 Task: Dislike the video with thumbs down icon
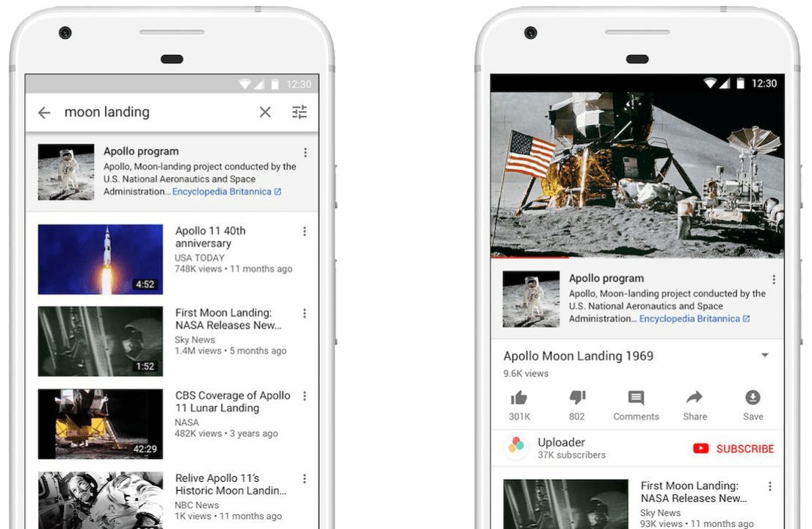(577, 398)
